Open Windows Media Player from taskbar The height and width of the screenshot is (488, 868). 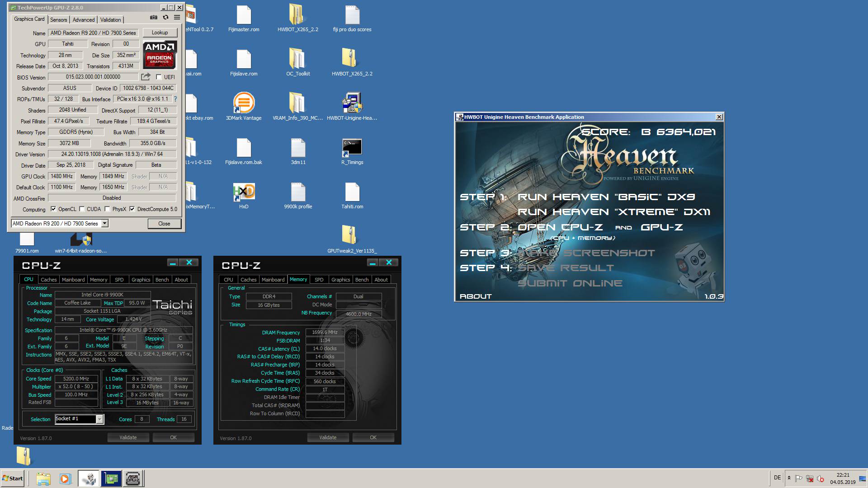(65, 479)
